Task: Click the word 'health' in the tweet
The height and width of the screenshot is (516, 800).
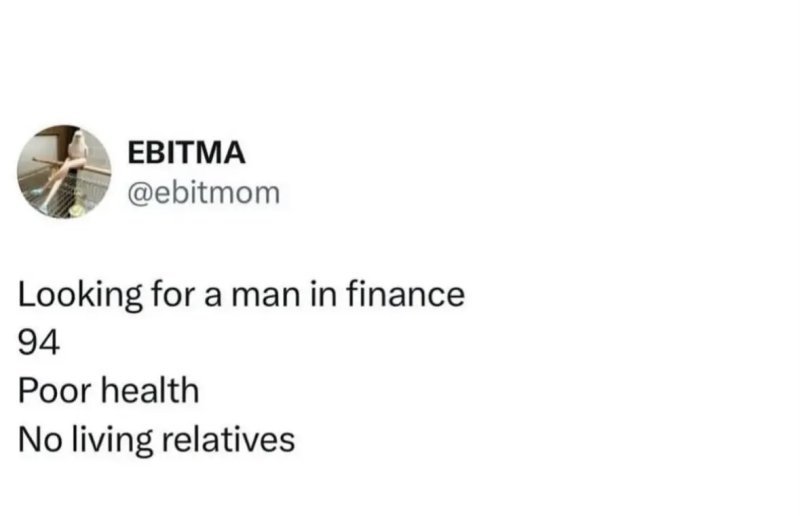Action: [150, 390]
